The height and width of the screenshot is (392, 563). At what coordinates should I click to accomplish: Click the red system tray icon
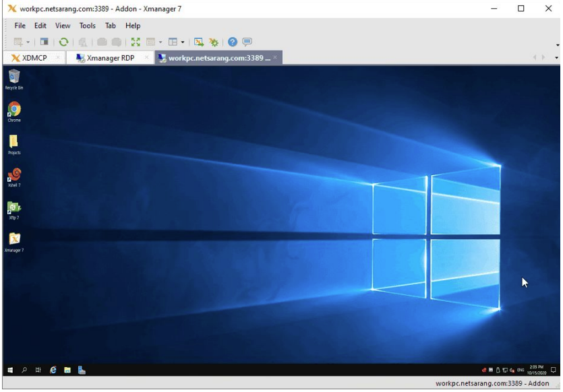(x=483, y=370)
